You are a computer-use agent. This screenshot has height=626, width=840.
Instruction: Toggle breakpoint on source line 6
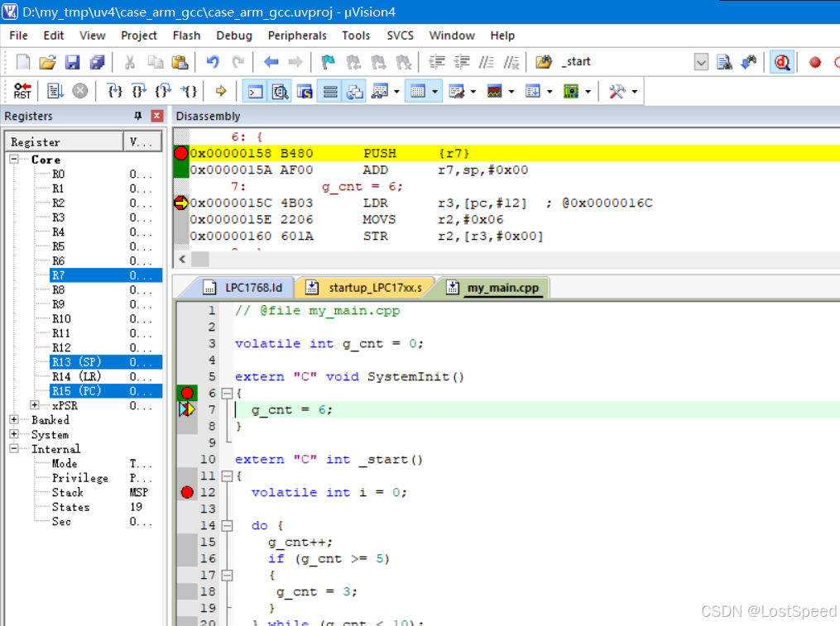tap(187, 393)
